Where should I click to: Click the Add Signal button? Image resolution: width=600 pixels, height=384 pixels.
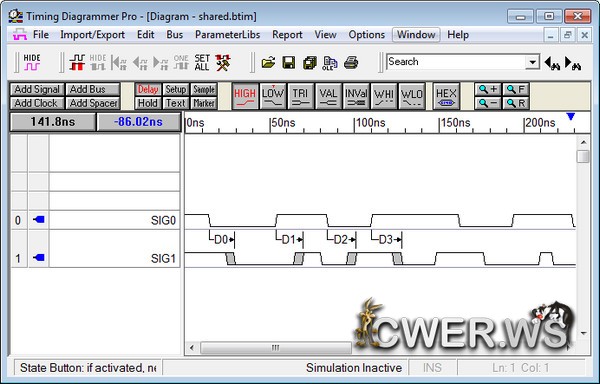point(37,89)
